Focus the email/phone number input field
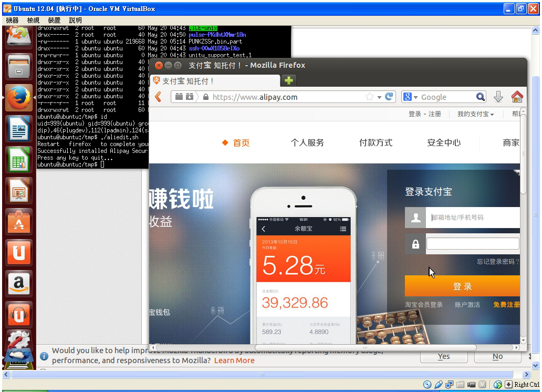 tap(473, 217)
